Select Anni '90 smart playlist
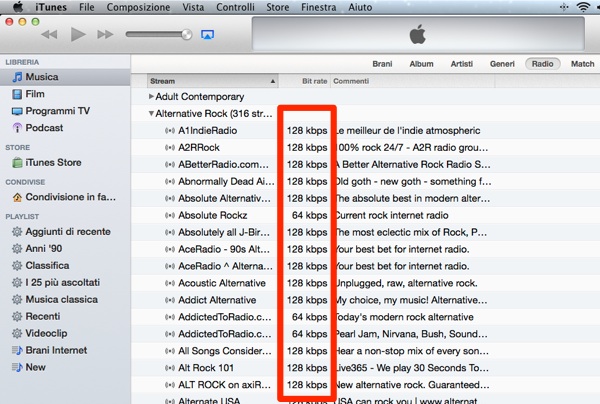 click(65, 249)
